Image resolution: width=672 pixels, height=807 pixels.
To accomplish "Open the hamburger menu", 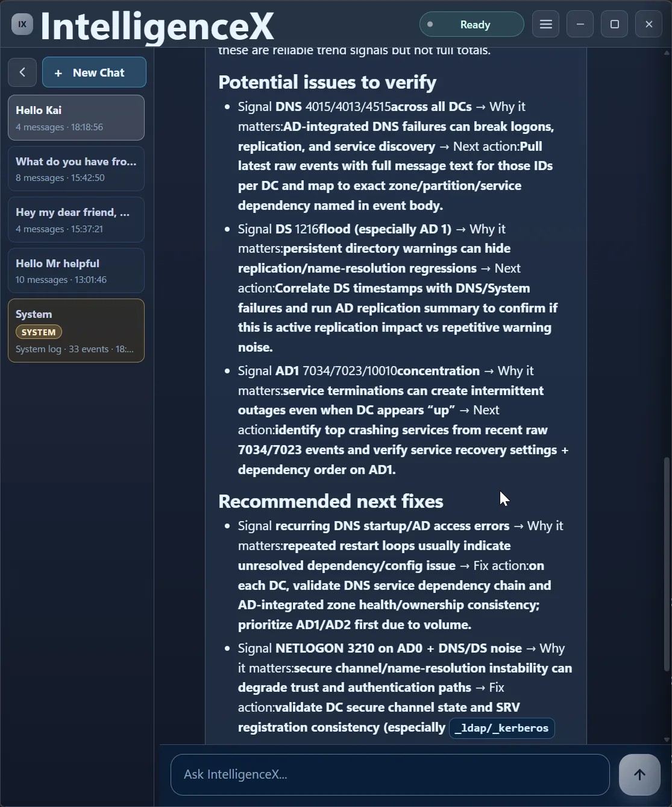I will coord(545,24).
